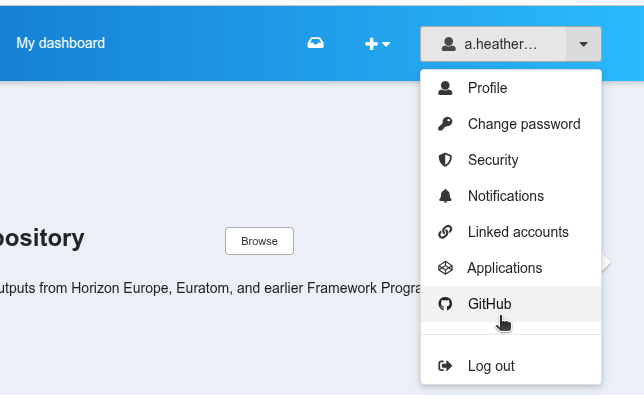The width and height of the screenshot is (644, 409).
Task: Click the Applications codepen-style icon
Action: [446, 268]
